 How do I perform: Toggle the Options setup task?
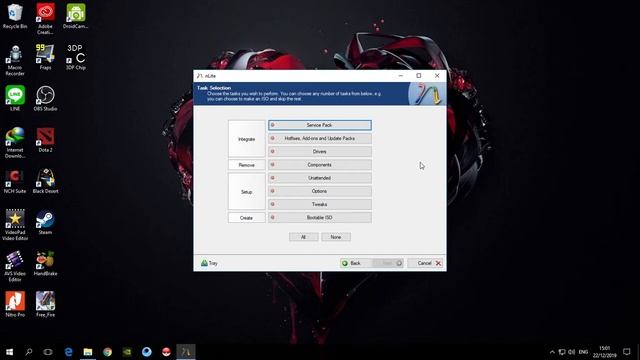(x=320, y=191)
